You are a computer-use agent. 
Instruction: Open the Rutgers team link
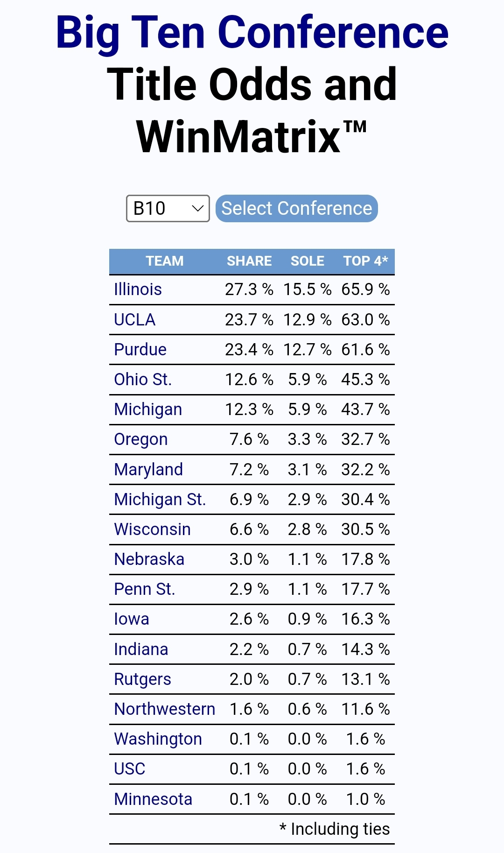coord(142,679)
